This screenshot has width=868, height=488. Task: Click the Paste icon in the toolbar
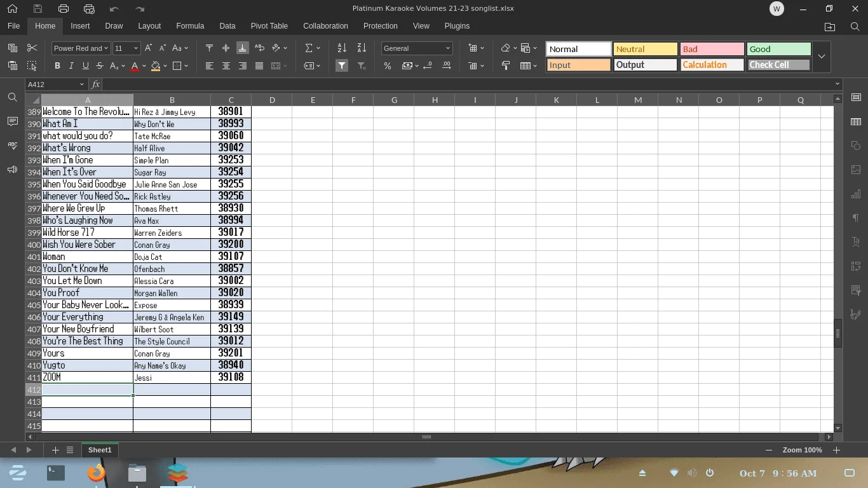12,65
